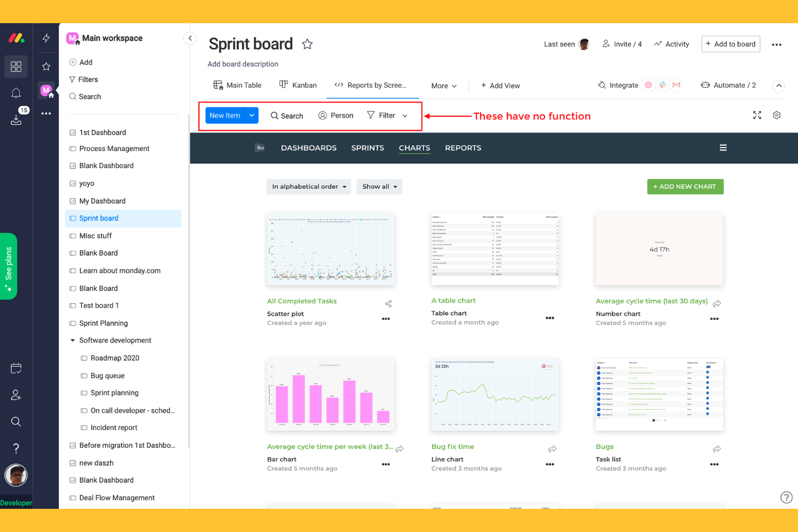The image size is (798, 532).
Task: Enter fullscreen with the expand arrows icon
Action: (757, 115)
